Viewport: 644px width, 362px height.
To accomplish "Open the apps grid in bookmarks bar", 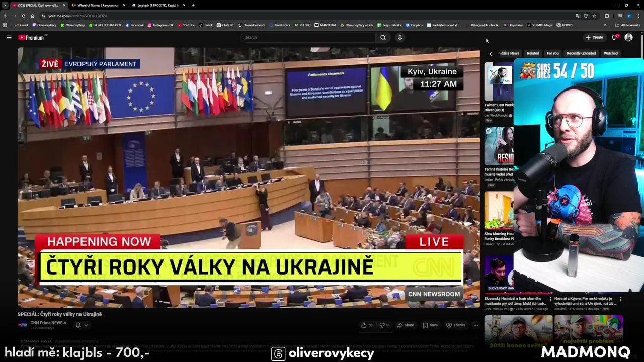I will [x=5, y=25].
